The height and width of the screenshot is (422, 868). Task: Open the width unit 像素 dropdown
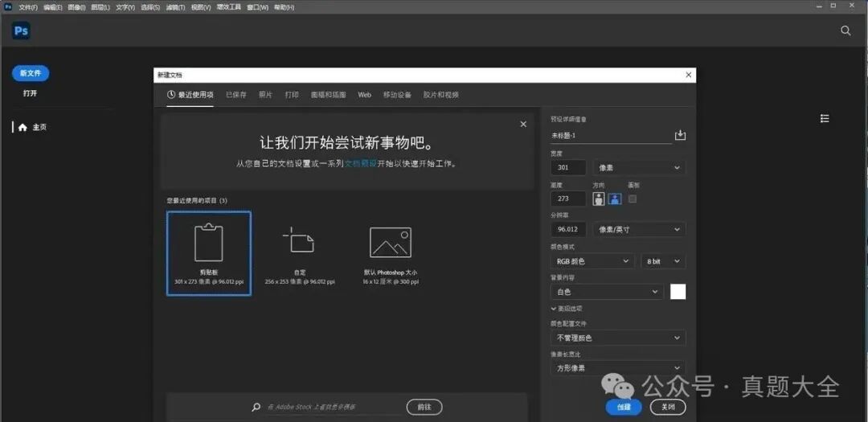[640, 168]
